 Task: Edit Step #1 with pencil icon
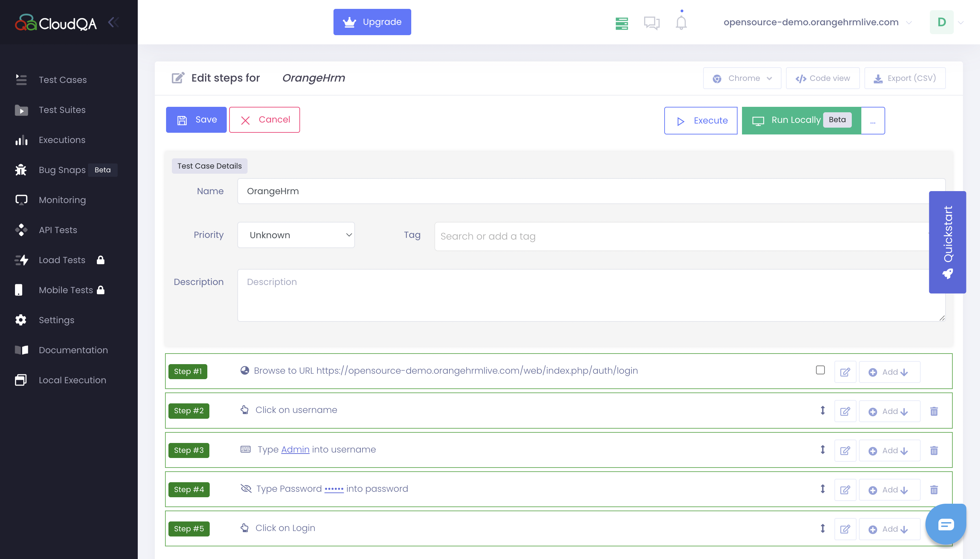coord(845,372)
